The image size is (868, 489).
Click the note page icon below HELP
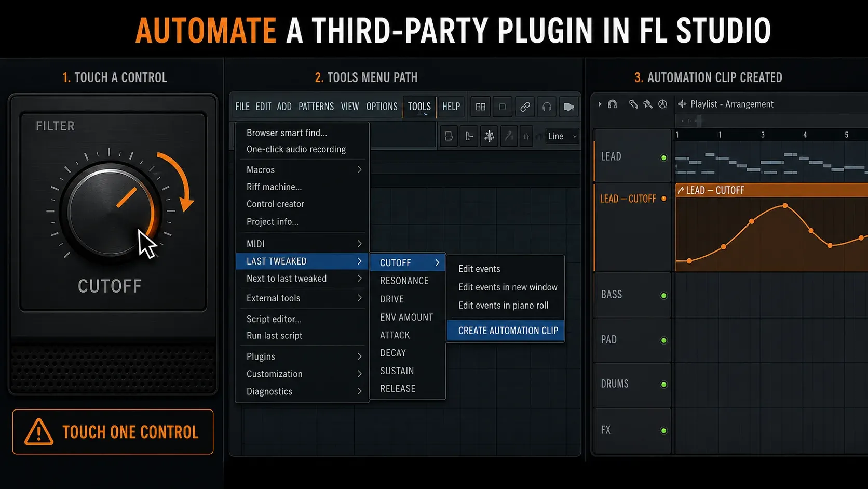point(449,136)
